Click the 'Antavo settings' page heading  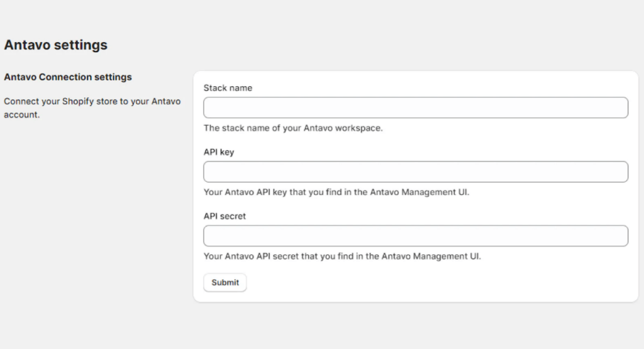pos(56,45)
